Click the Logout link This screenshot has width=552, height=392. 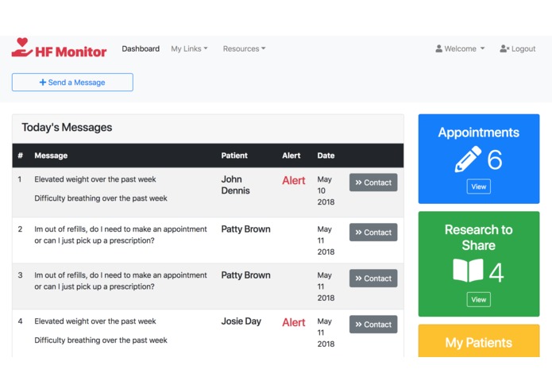click(x=518, y=49)
